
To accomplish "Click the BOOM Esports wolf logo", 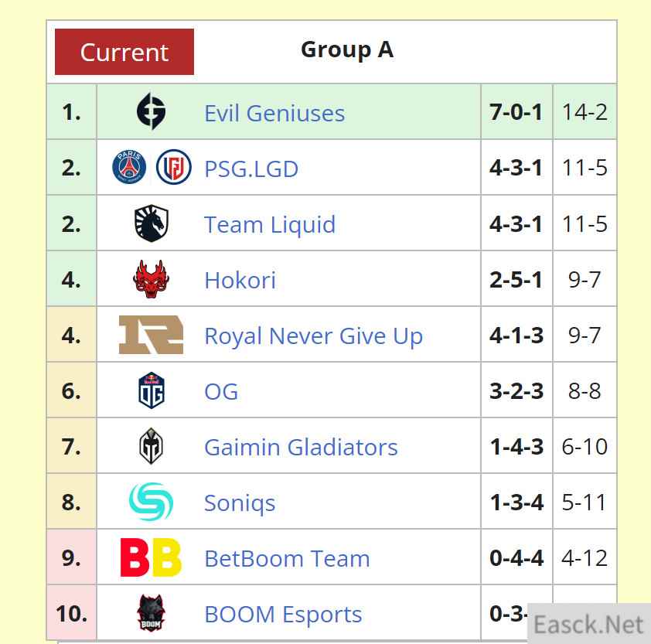I will pyautogui.click(x=151, y=613).
